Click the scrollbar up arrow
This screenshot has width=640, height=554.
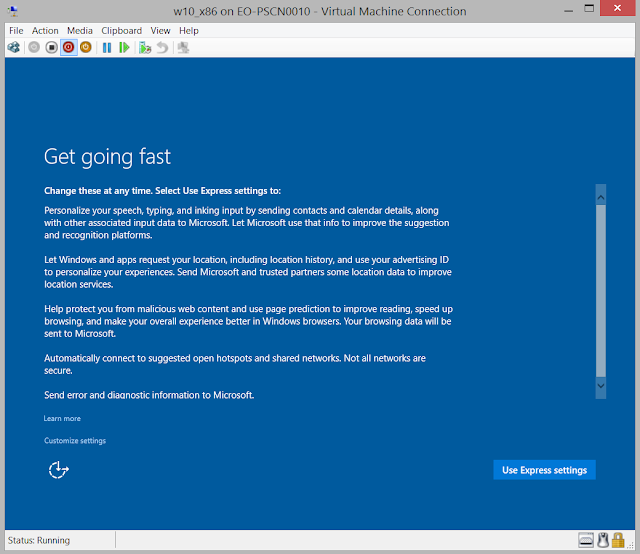601,197
